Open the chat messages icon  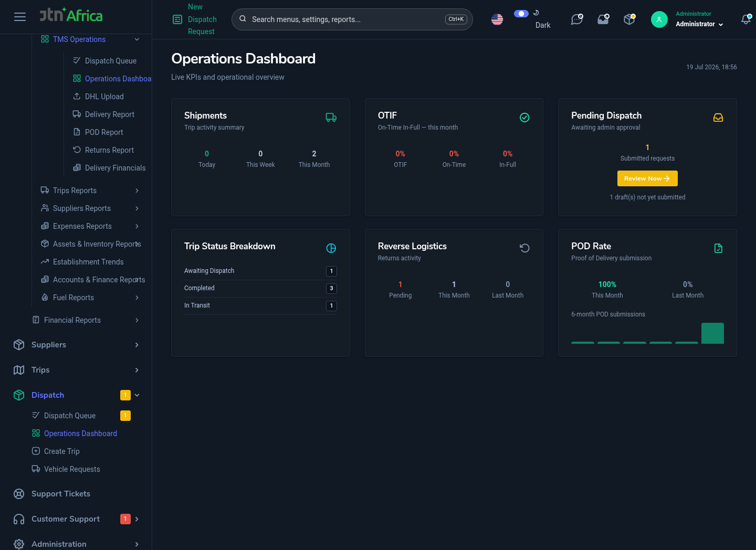click(x=577, y=19)
